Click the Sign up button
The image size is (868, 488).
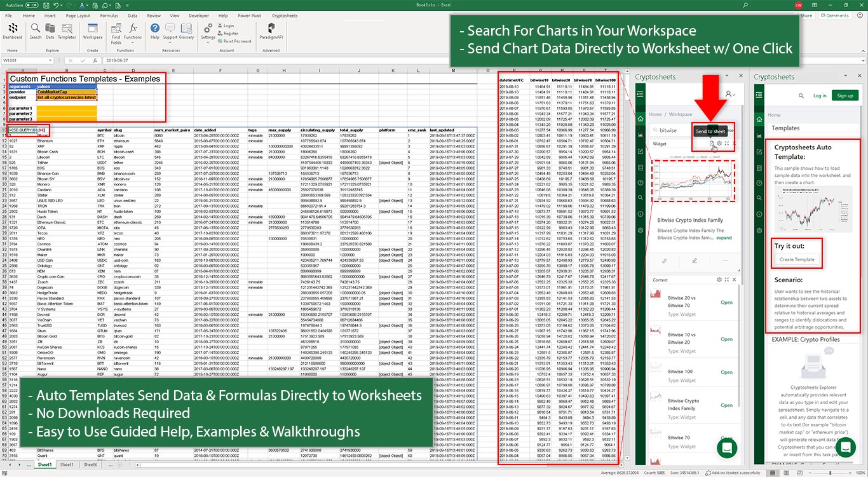tap(845, 95)
